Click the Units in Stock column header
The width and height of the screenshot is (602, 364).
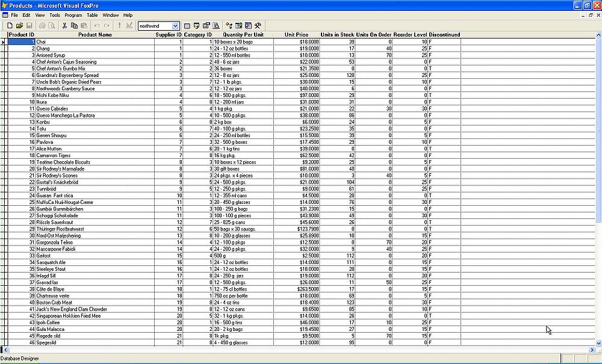(x=338, y=34)
